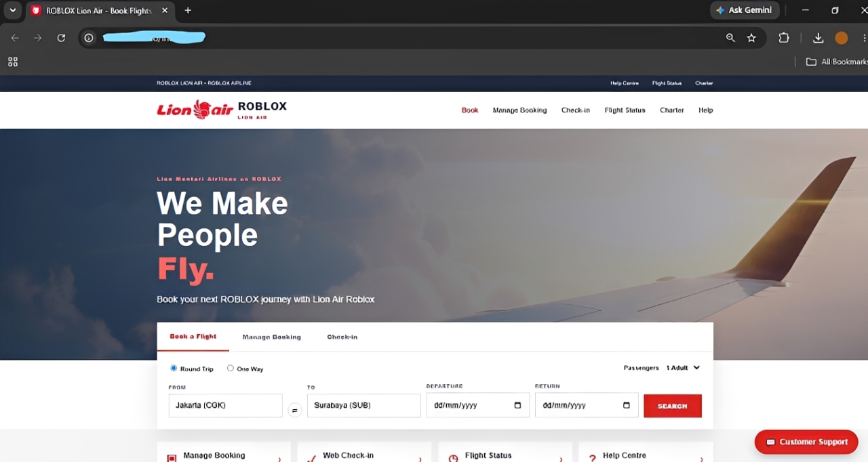Select the ROBLOX Lion Air browser tab

coord(99,11)
